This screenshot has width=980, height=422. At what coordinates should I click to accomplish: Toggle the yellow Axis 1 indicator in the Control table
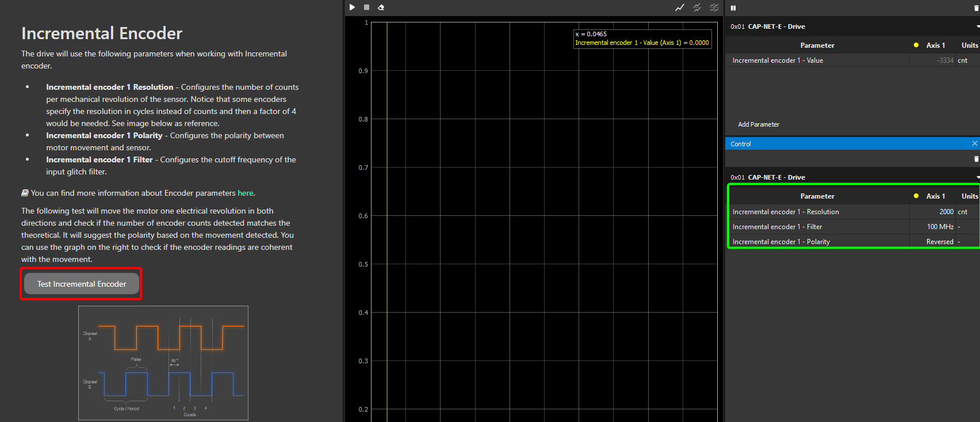pyautogui.click(x=916, y=196)
